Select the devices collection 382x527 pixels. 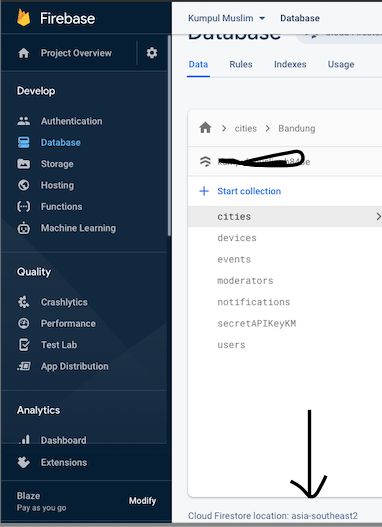tap(237, 238)
